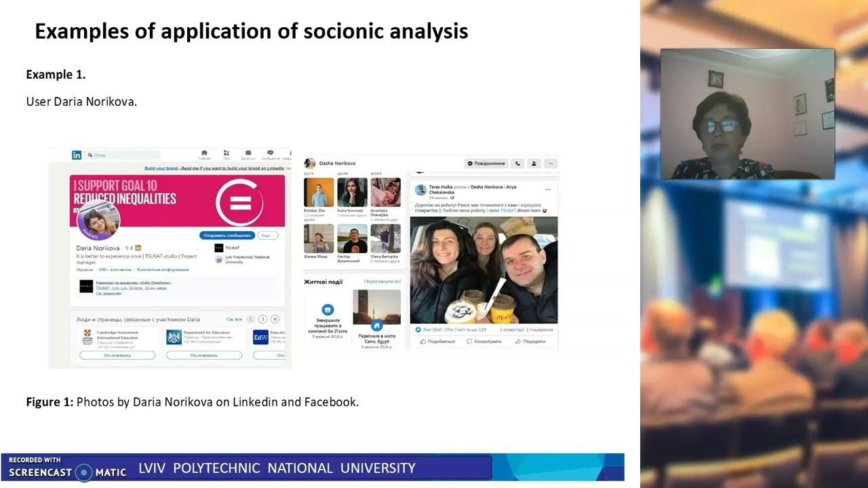Click the post reactions list link

pos(450,329)
